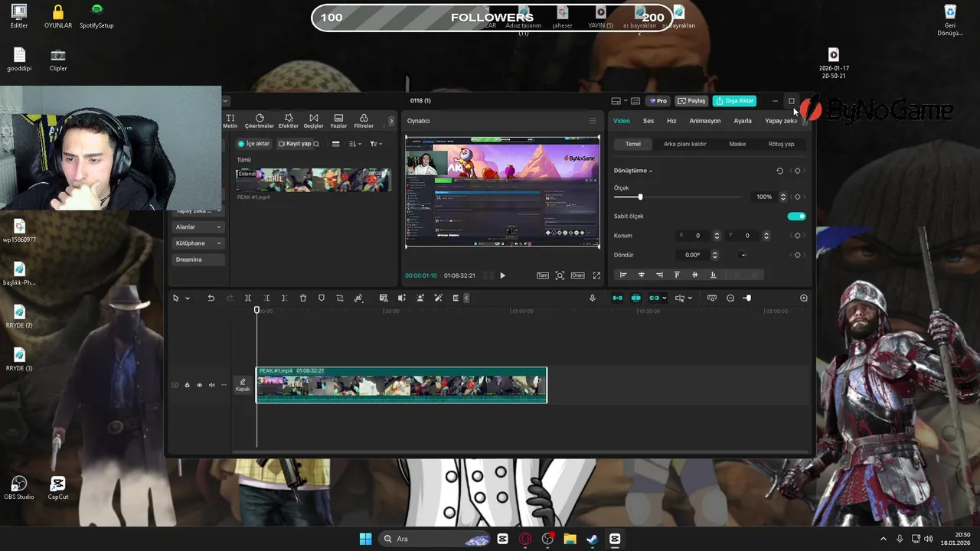Add a marker with shield icon

[x=322, y=298]
